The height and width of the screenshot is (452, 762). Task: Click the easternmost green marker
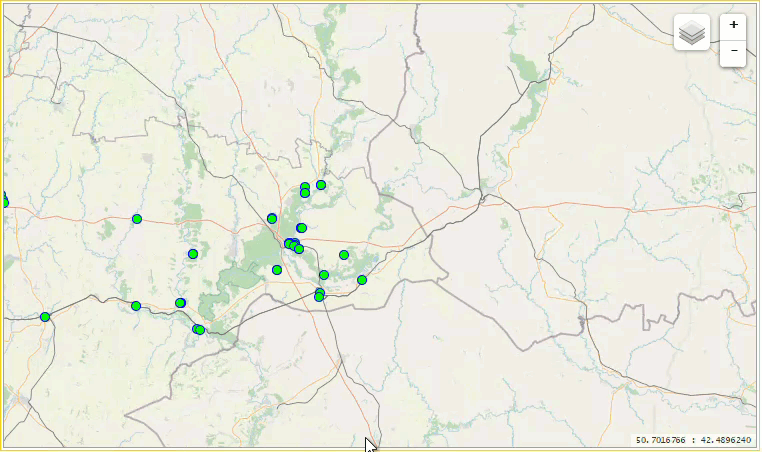point(362,280)
